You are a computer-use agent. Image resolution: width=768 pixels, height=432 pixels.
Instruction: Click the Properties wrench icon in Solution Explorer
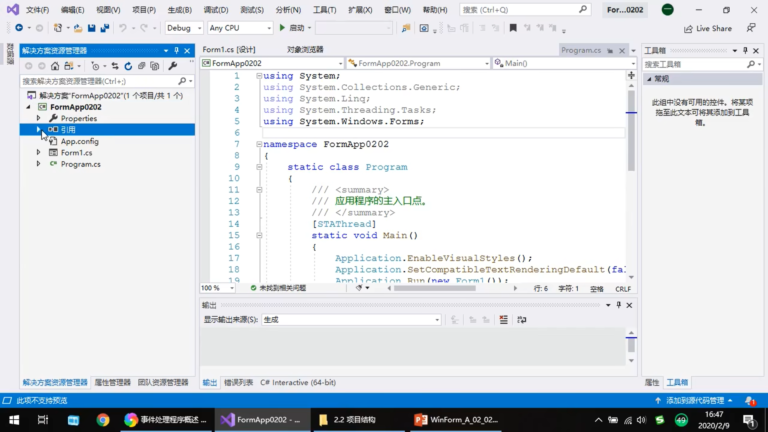click(x=172, y=66)
